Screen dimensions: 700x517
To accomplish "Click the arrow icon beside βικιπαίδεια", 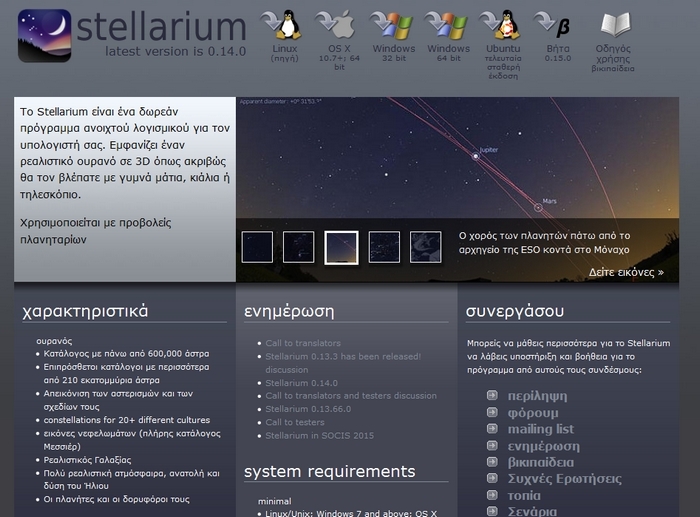I will tap(492, 461).
